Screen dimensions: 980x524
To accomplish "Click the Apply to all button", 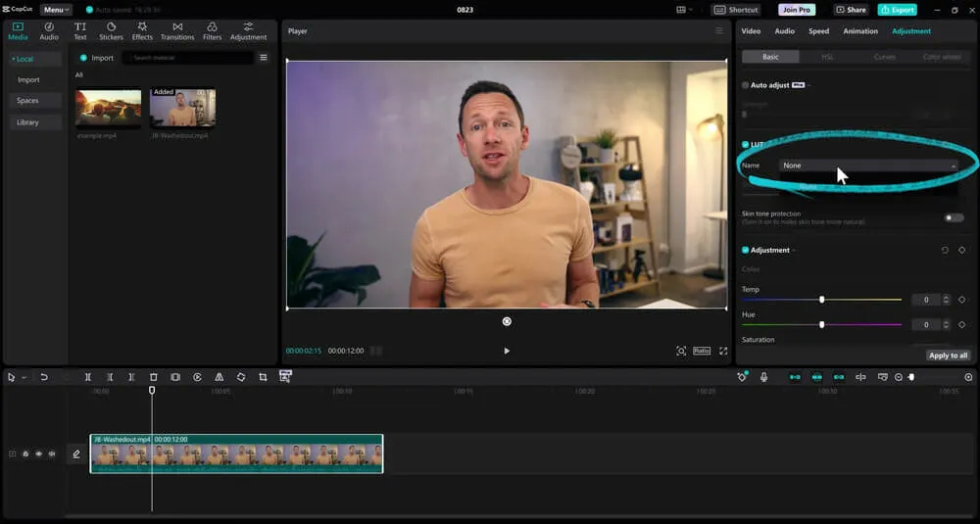I will point(948,356).
